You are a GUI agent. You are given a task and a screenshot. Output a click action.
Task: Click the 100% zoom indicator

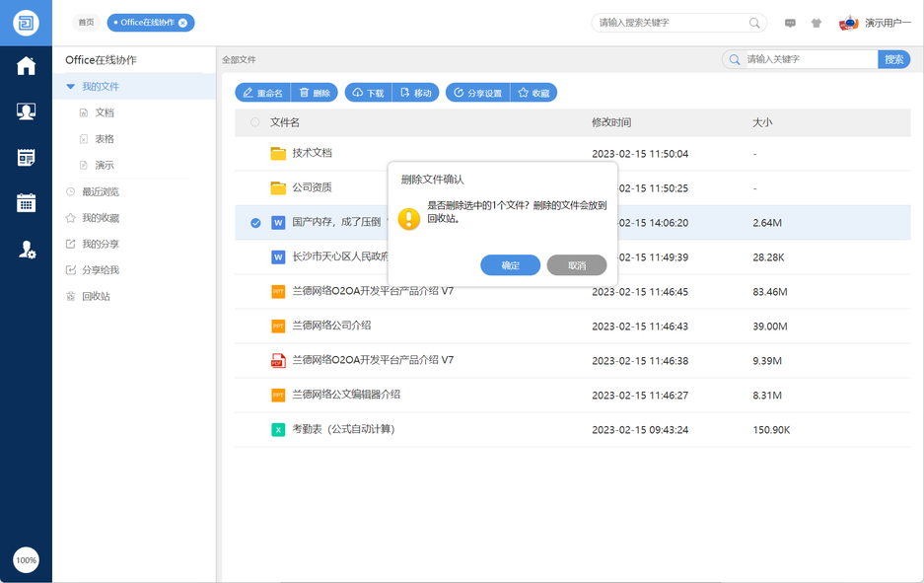[26, 560]
